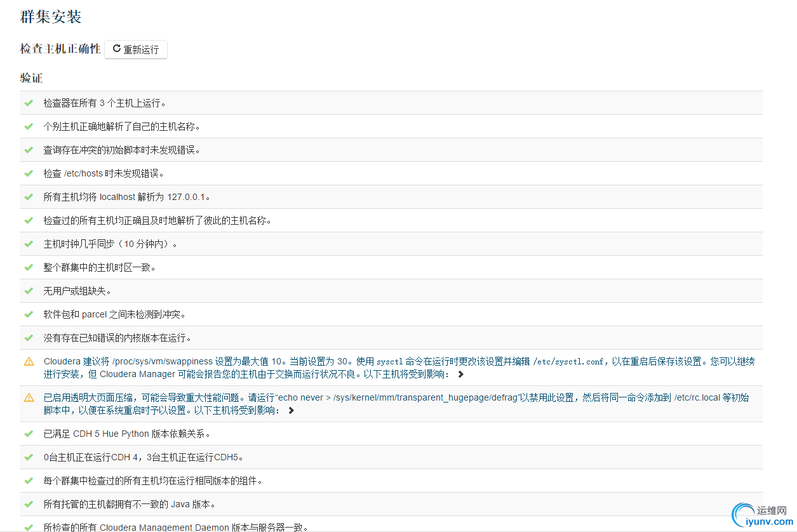Expand affected hosts for swappiness warning
This screenshot has width=797, height=532.
[x=460, y=375]
